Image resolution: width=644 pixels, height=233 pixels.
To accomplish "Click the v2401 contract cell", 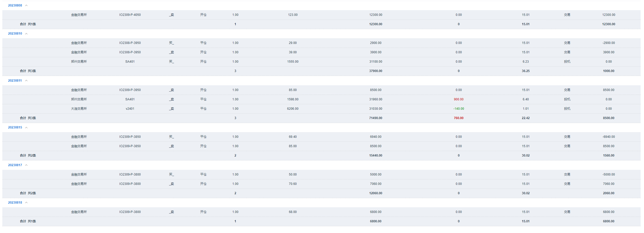I will click(130, 109).
